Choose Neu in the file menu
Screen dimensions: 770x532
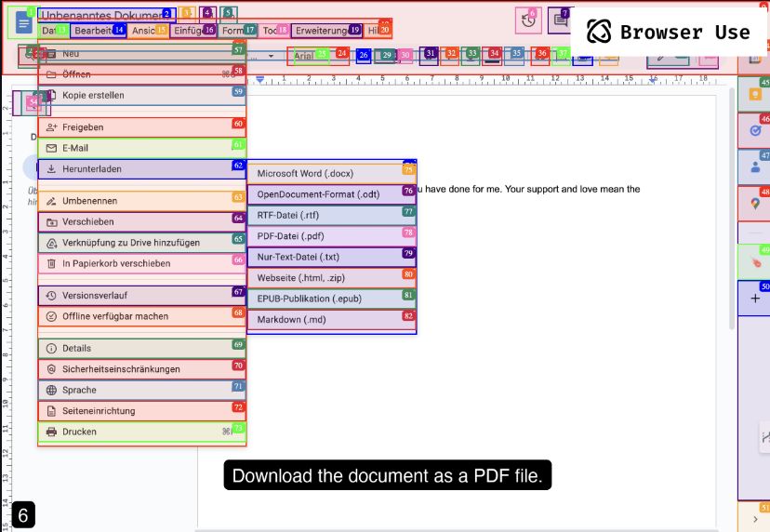[142, 54]
